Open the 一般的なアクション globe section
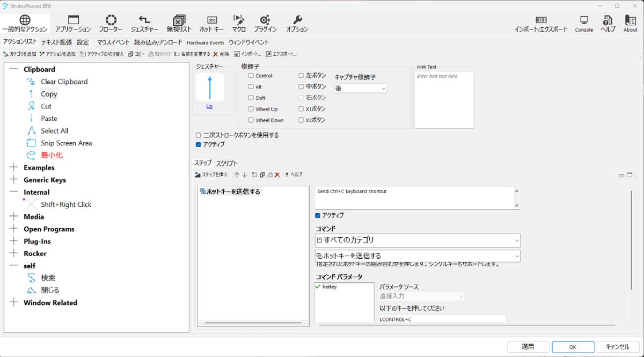The image size is (644, 357). click(x=25, y=24)
